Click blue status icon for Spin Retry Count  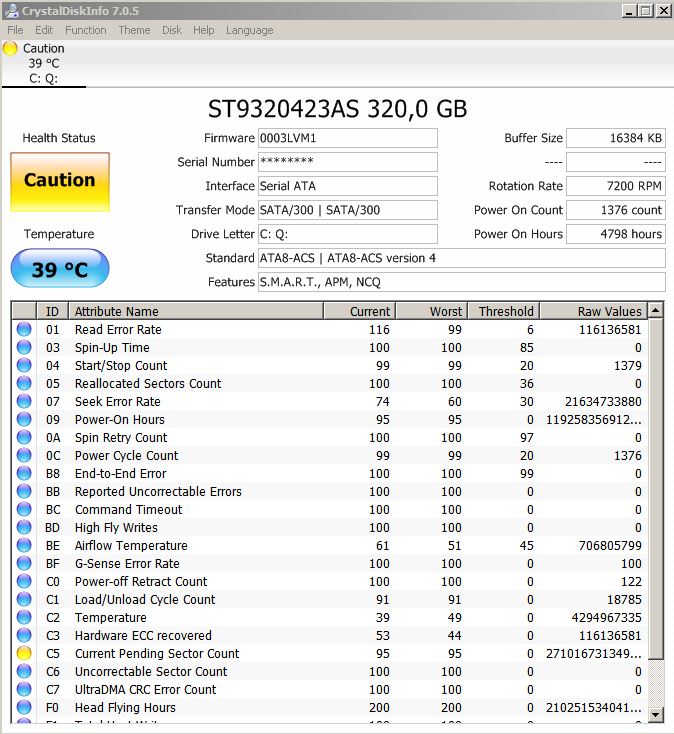[24, 438]
